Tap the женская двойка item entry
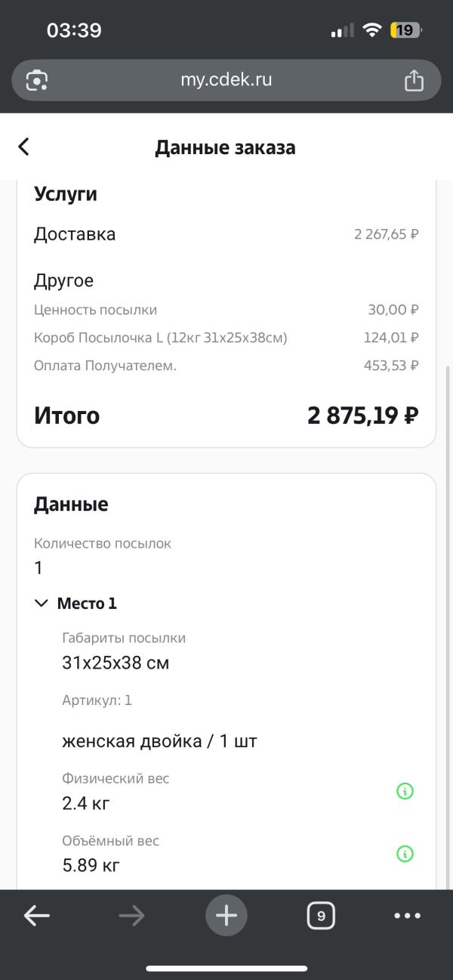453x980 pixels. (x=159, y=741)
